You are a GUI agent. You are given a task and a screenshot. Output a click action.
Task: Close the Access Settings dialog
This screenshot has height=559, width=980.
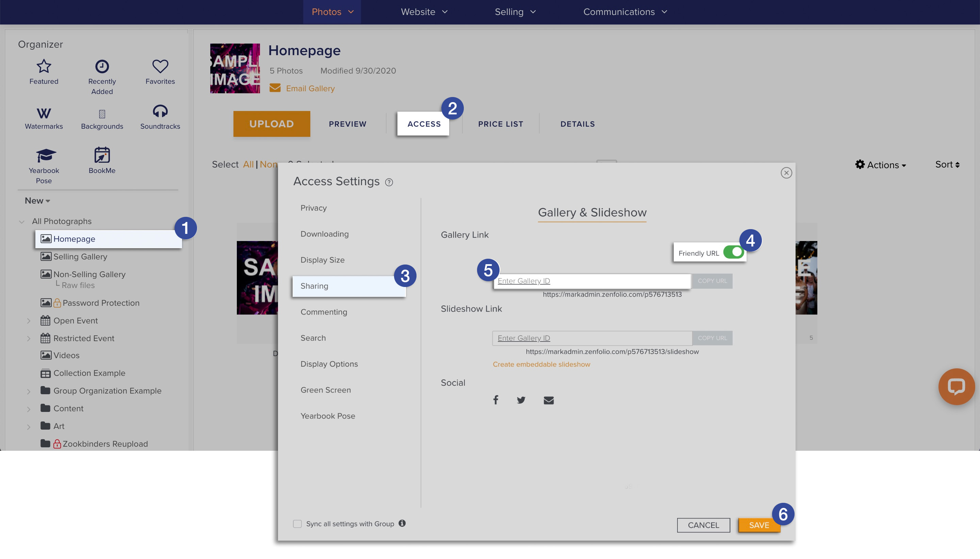786,173
